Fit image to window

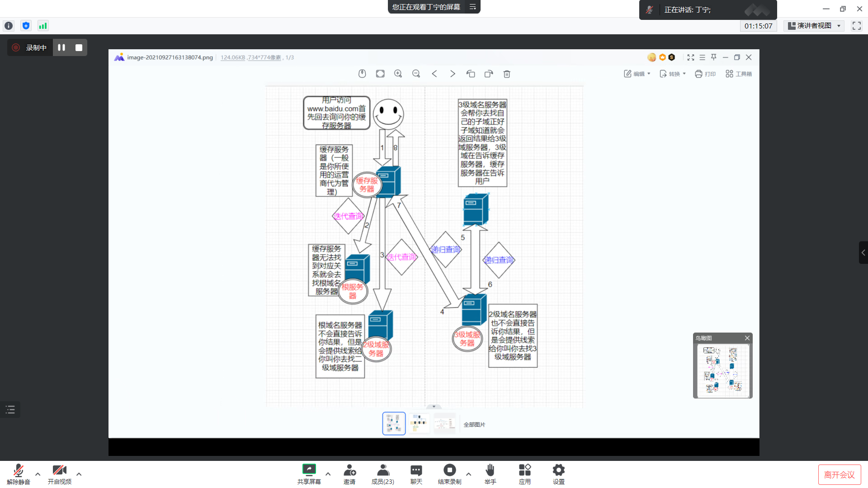tap(380, 74)
